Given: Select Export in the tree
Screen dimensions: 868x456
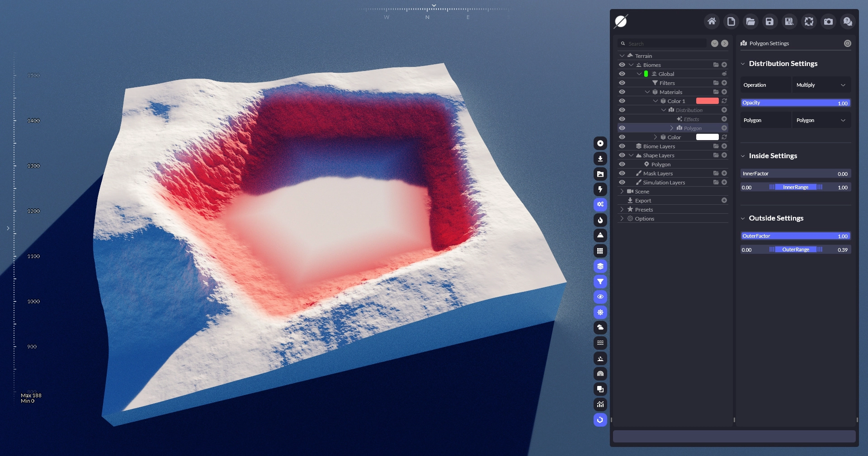Looking at the screenshot, I should pyautogui.click(x=643, y=201).
